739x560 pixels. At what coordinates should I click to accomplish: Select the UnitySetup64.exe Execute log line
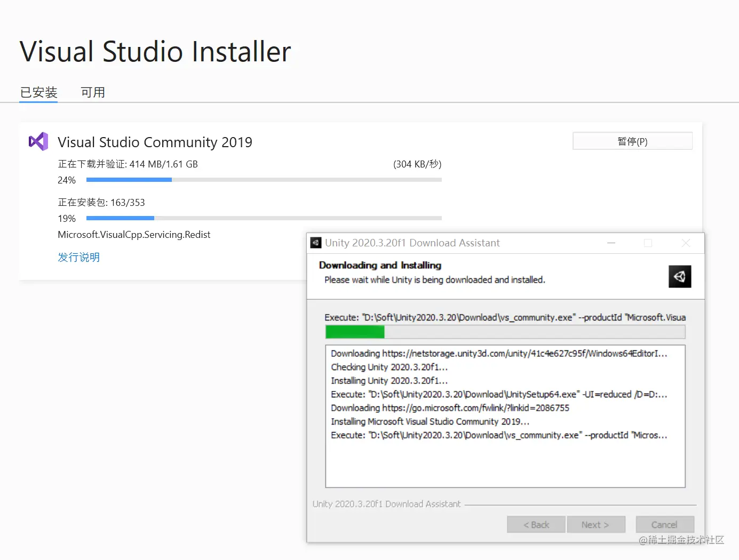(499, 394)
